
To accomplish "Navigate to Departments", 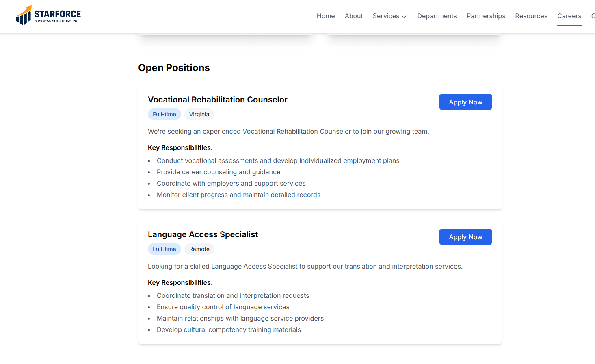I will click(437, 16).
